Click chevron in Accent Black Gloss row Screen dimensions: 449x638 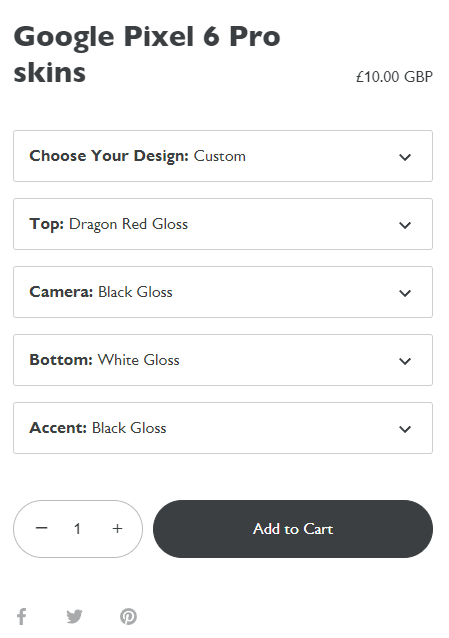(x=405, y=428)
